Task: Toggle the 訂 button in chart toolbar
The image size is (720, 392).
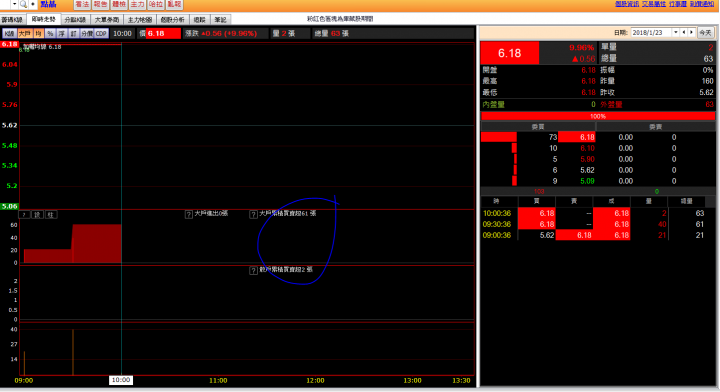Action: coord(73,34)
